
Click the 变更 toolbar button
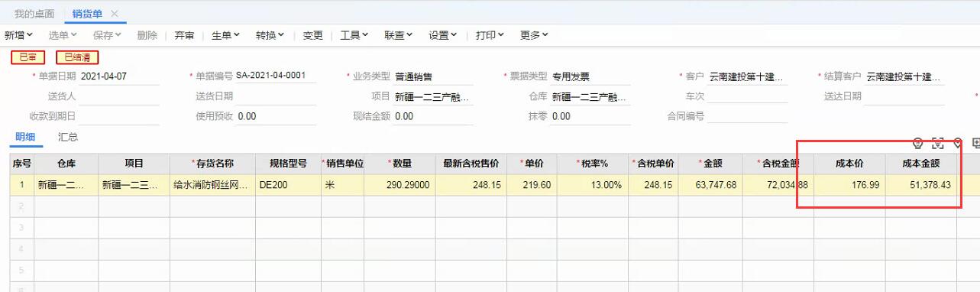[x=313, y=35]
